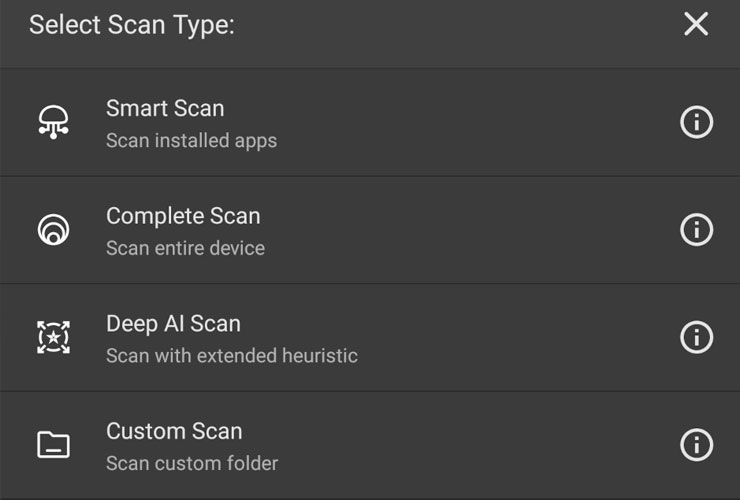Click the 'Scan entire device' description
740x500 pixels.
pos(185,248)
